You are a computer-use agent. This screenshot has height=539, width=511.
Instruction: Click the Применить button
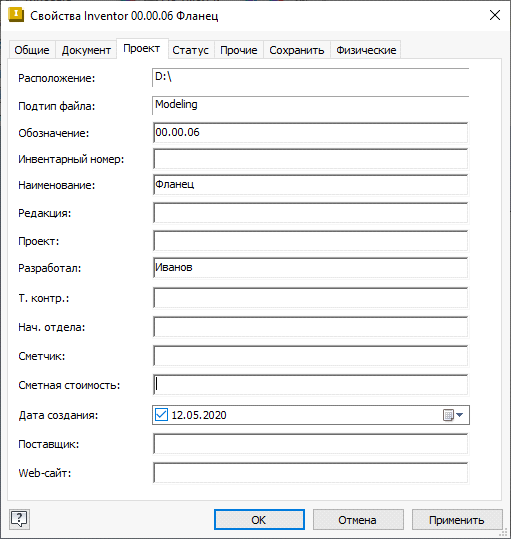click(x=457, y=520)
